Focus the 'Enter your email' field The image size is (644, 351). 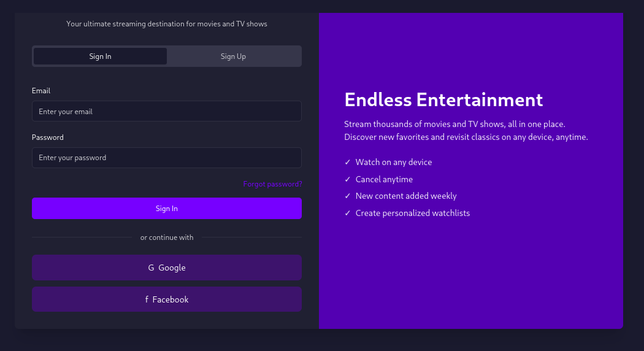pos(166,112)
